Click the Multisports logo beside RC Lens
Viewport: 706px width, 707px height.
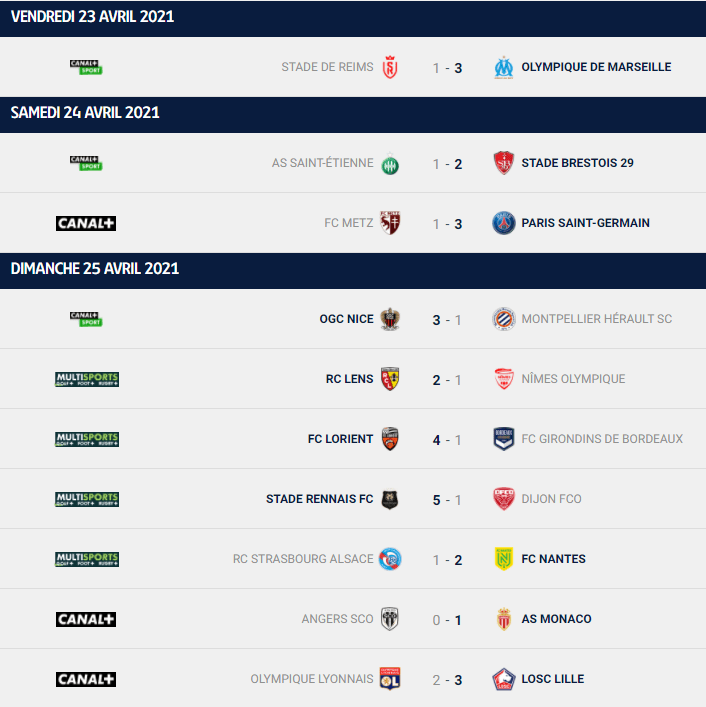86,379
